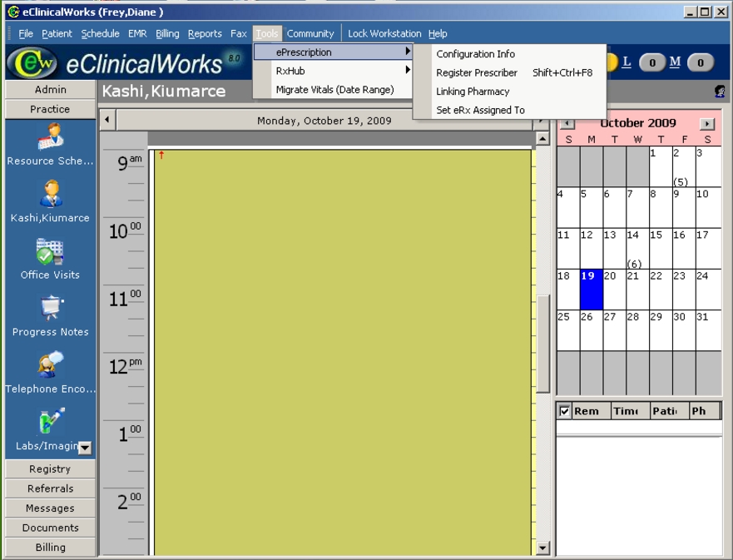Click Lock Workstation in menu bar
The height and width of the screenshot is (560, 733).
(x=384, y=33)
